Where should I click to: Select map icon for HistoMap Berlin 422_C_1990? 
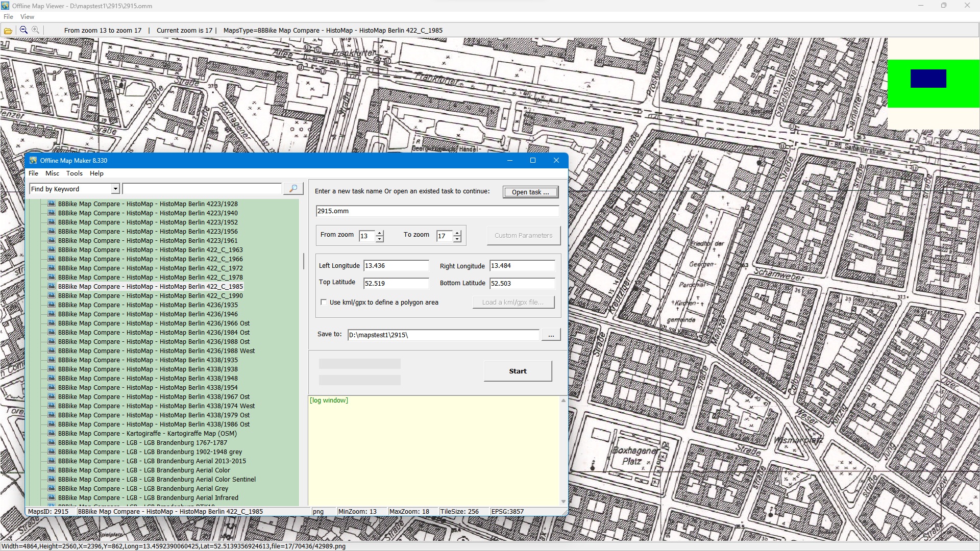52,295
